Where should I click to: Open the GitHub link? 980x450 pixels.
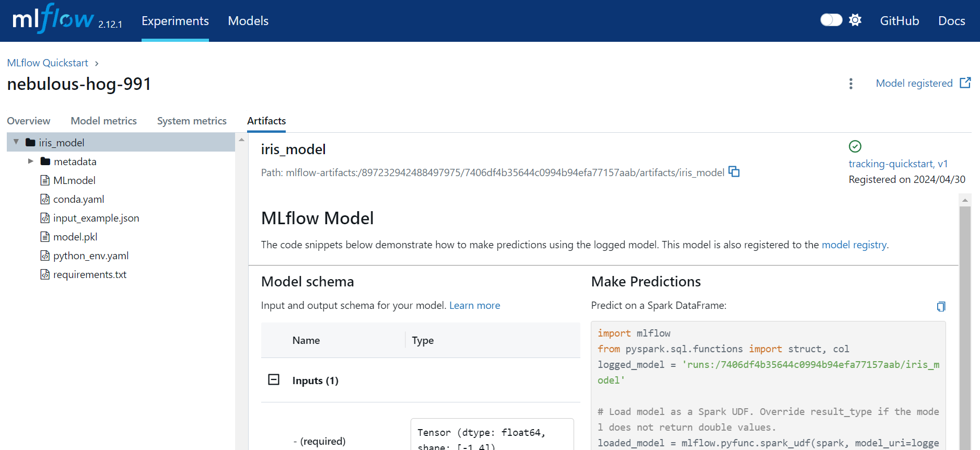899,21
